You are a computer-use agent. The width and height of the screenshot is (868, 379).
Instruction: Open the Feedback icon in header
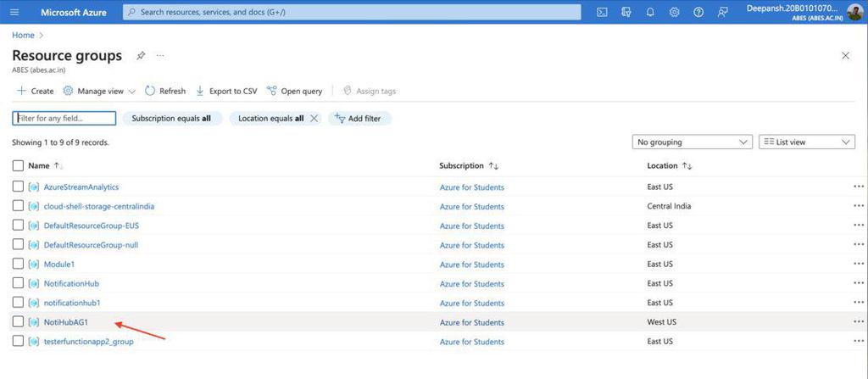[x=722, y=12]
